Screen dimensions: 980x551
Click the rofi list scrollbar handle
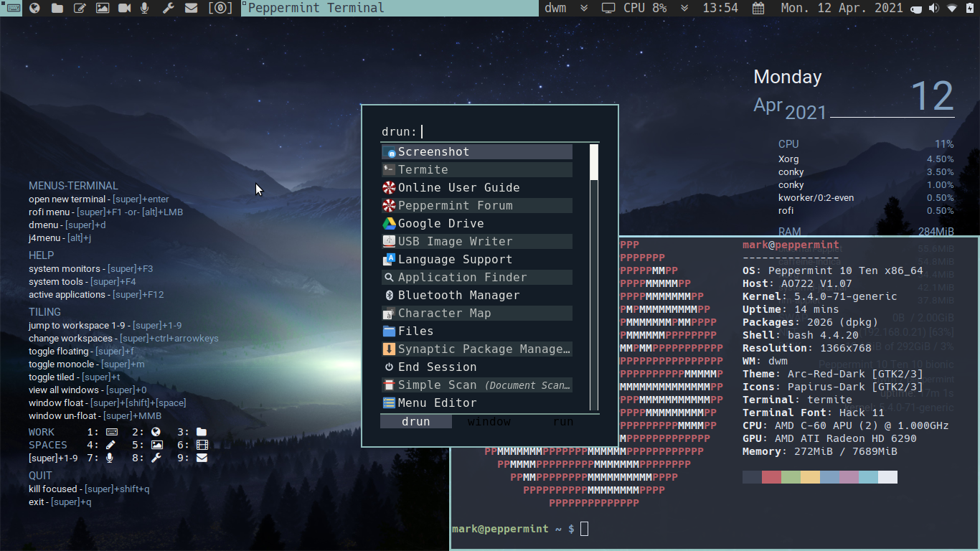594,162
